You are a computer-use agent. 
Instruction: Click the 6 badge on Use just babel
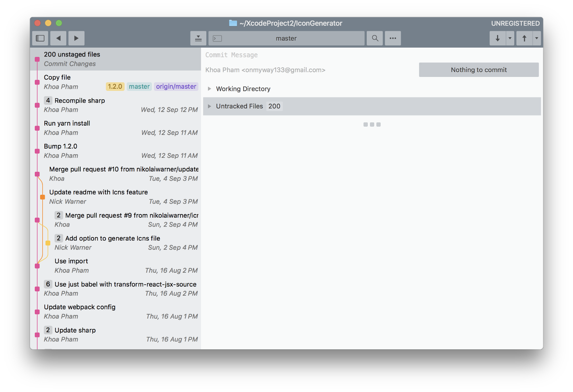tap(48, 284)
